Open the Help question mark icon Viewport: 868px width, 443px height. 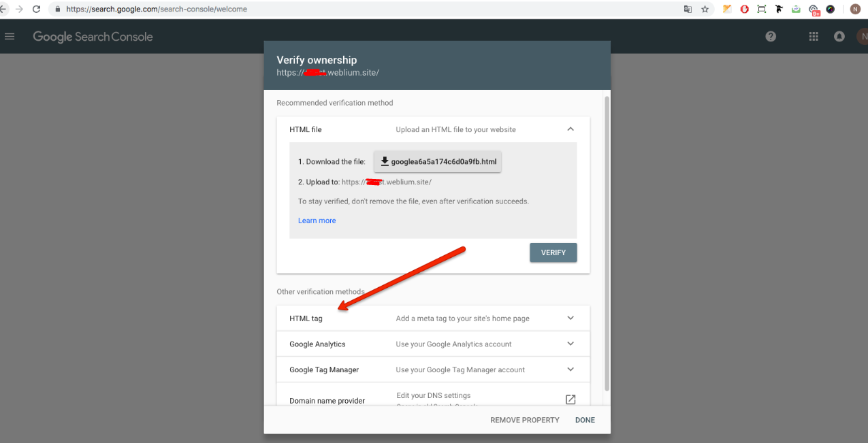click(771, 37)
